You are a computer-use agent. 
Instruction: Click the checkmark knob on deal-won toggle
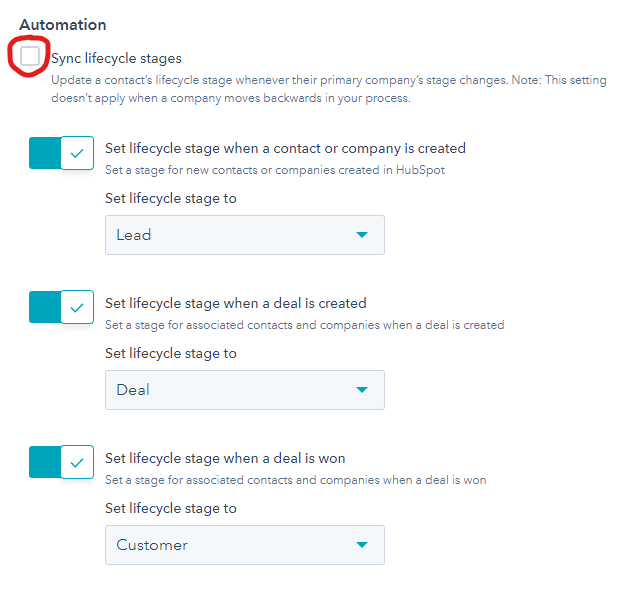pos(77,462)
